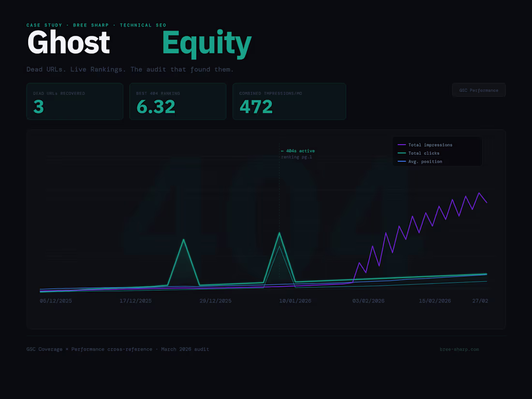Screen dimensions: 532x399
Task: Click the Ghost heading word
Action: 69,43
